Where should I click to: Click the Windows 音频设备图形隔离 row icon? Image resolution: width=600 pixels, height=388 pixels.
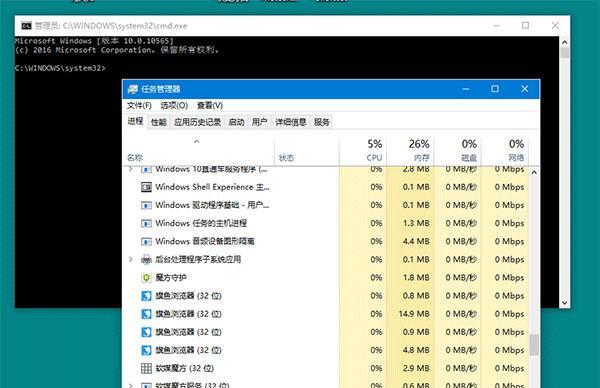pyautogui.click(x=146, y=241)
